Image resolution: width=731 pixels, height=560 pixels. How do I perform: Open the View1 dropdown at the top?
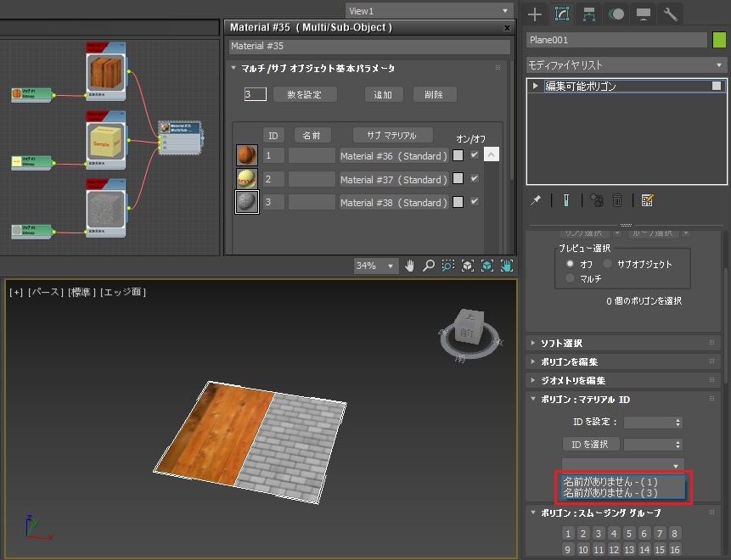point(429,10)
